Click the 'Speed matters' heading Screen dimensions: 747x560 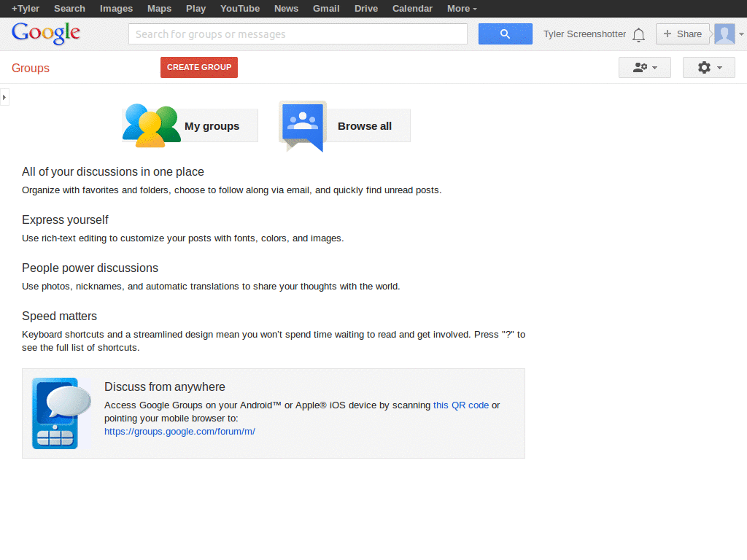pos(60,316)
